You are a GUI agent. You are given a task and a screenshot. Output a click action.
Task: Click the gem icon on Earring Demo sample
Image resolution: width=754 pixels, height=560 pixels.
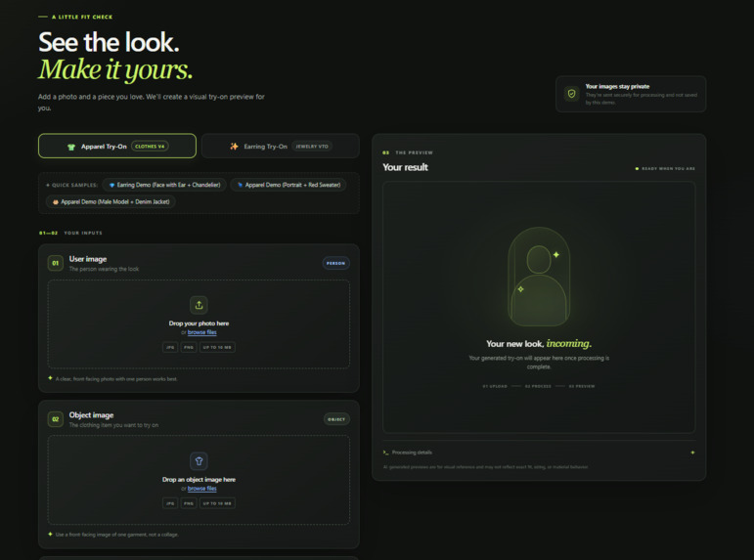pyautogui.click(x=111, y=185)
